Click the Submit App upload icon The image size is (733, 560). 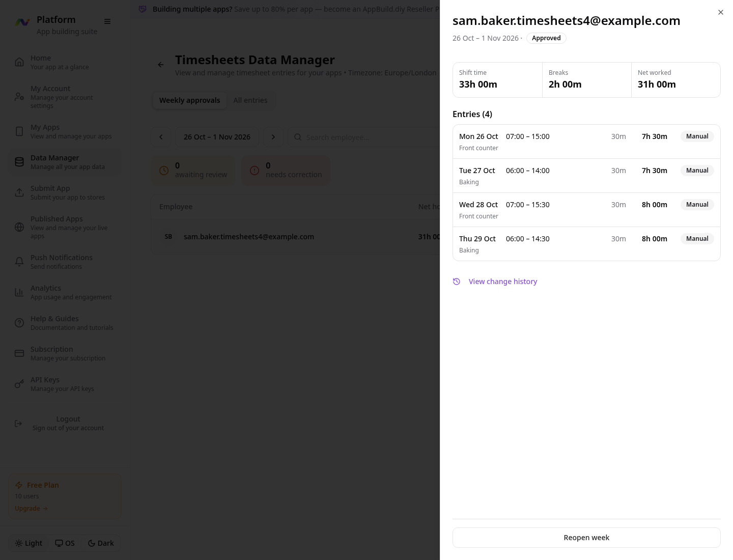tap(19, 192)
